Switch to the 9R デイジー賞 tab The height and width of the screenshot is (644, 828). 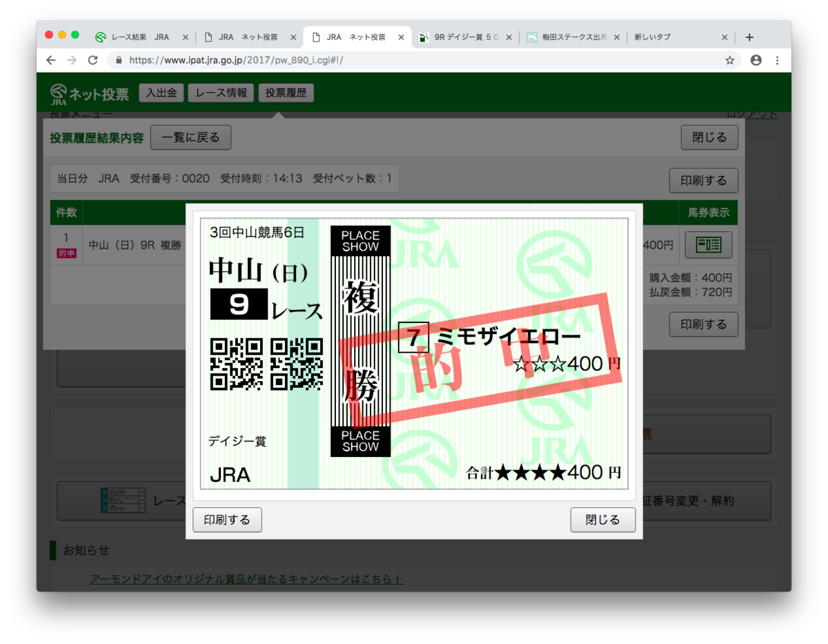pyautogui.click(x=465, y=37)
